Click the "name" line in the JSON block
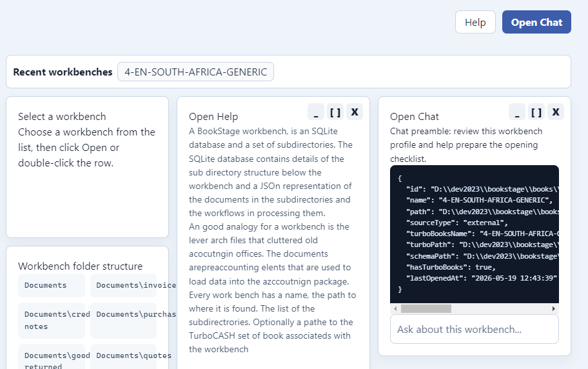 pyautogui.click(x=479, y=201)
